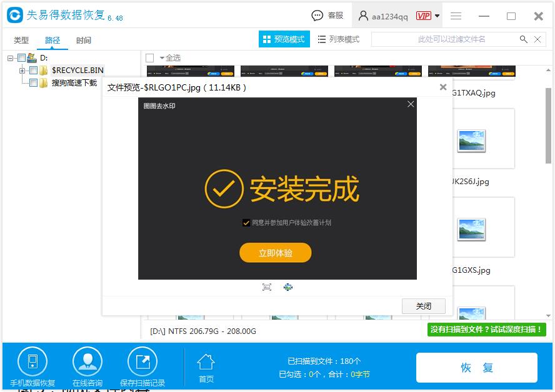Viewport: 555px width, 392px height.
Task: Click the 已扫描到文件：180个 status text
Action: tap(324, 361)
